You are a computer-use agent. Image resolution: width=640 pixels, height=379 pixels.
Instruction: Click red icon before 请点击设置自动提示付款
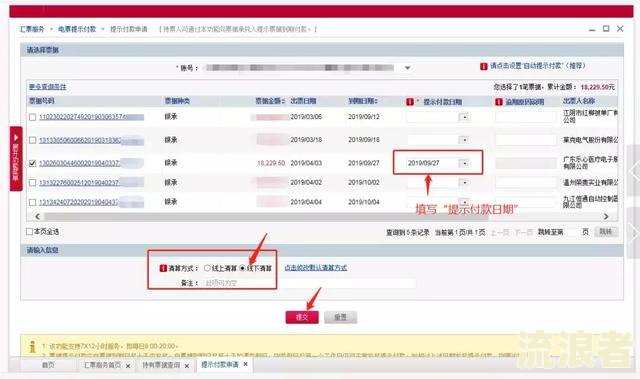click(484, 66)
